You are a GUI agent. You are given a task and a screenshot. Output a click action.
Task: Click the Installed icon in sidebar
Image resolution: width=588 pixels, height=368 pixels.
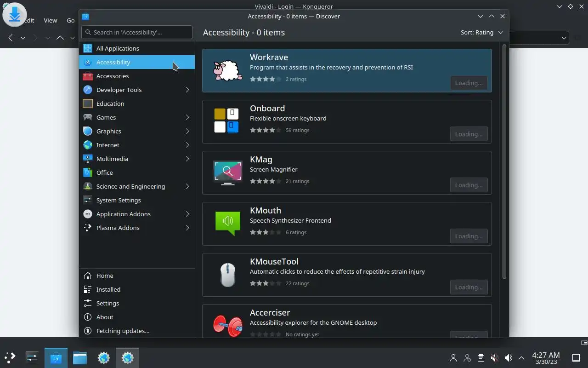tap(88, 289)
